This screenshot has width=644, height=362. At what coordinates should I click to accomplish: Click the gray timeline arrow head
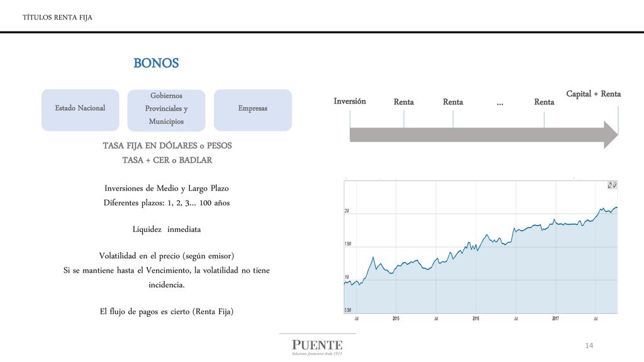[x=611, y=134]
